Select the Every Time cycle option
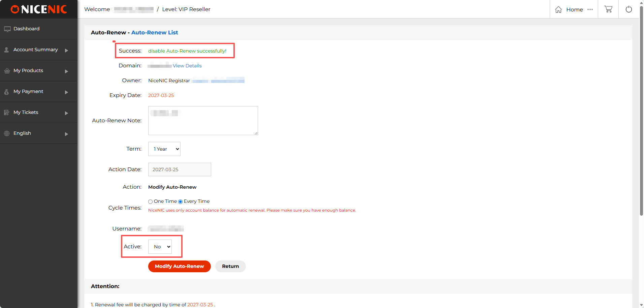644x308 pixels. [181, 202]
